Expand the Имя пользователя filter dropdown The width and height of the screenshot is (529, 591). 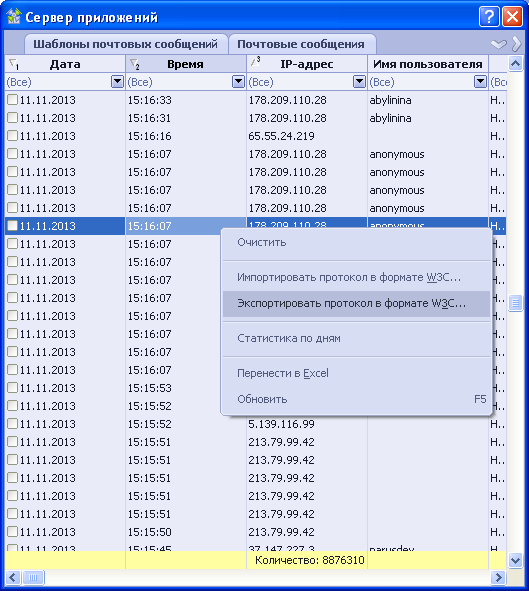coord(480,81)
